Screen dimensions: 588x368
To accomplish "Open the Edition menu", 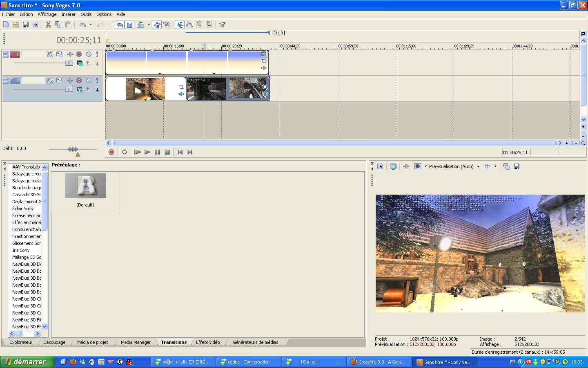I will pyautogui.click(x=26, y=14).
